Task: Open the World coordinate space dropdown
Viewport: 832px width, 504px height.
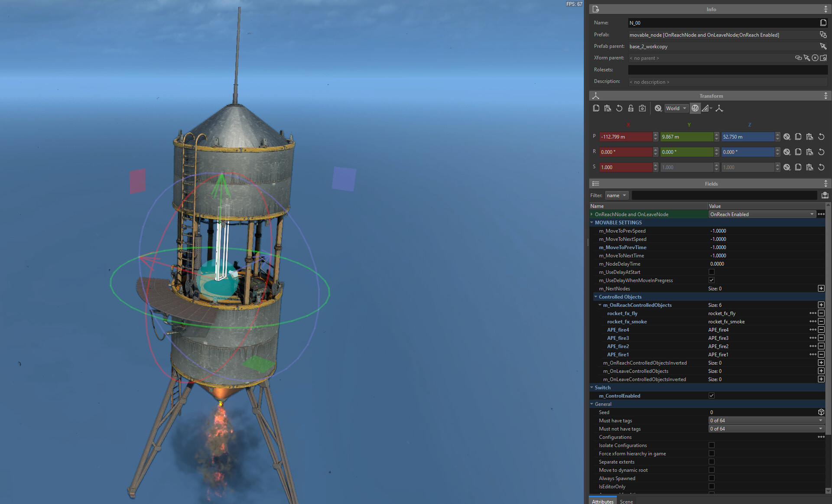Action: (x=676, y=108)
